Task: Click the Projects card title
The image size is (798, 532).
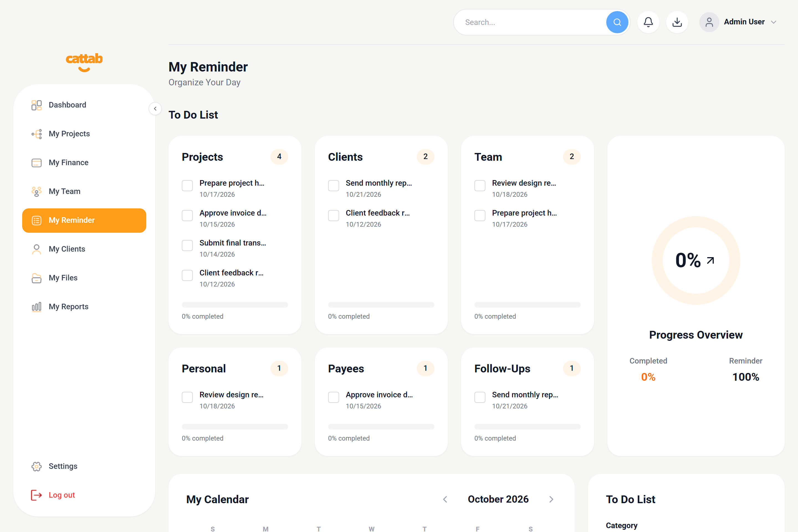Action: [x=203, y=157]
